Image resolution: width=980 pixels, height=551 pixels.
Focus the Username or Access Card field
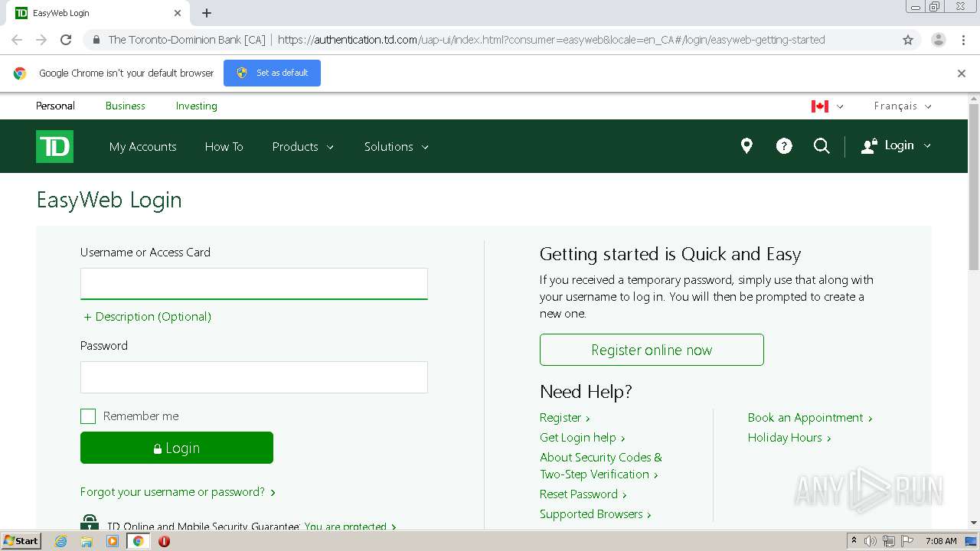click(254, 283)
